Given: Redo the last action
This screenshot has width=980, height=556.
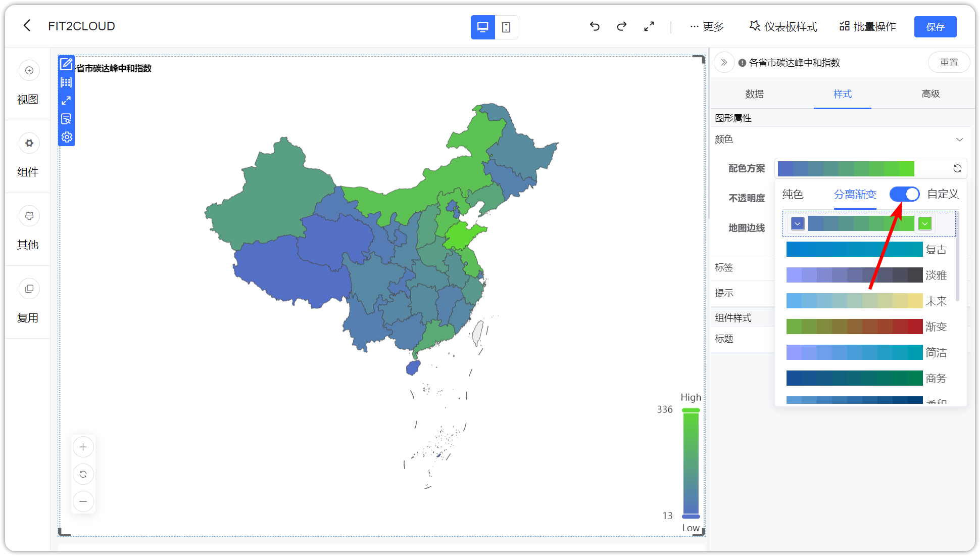Looking at the screenshot, I should [x=622, y=26].
